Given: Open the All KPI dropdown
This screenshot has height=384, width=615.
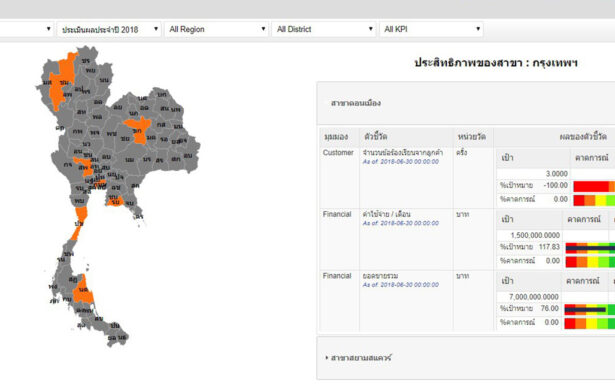Looking at the screenshot, I should click(x=431, y=29).
